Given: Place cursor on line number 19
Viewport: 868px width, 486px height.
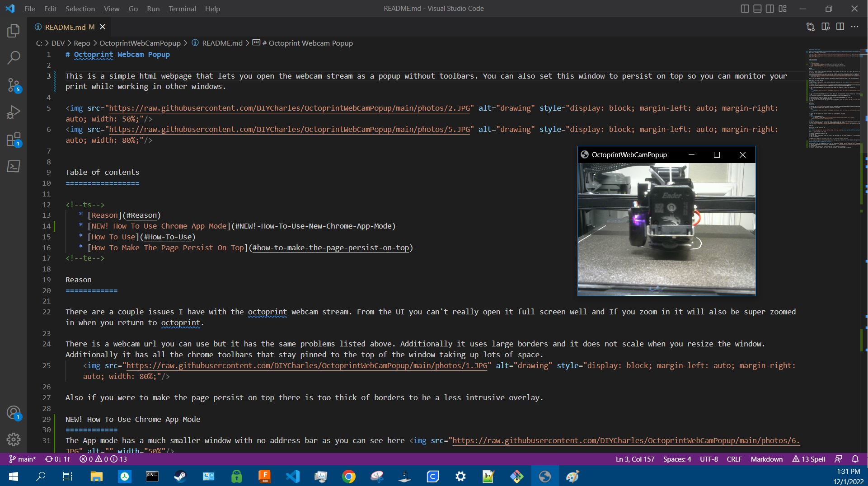Looking at the screenshot, I should point(47,280).
